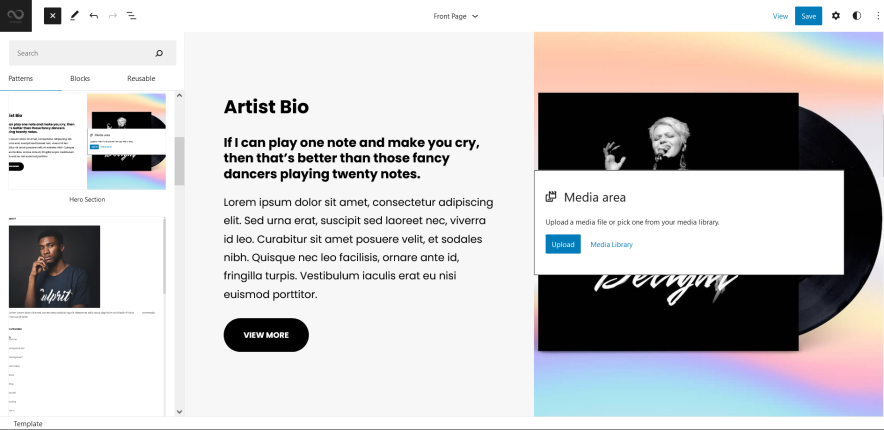
Task: Open the Front Page template dropdown
Action: [456, 16]
